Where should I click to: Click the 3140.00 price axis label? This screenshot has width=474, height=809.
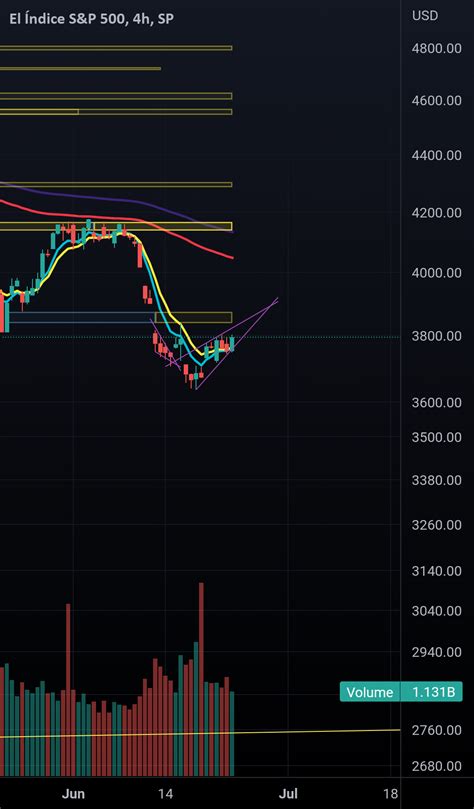tap(436, 571)
